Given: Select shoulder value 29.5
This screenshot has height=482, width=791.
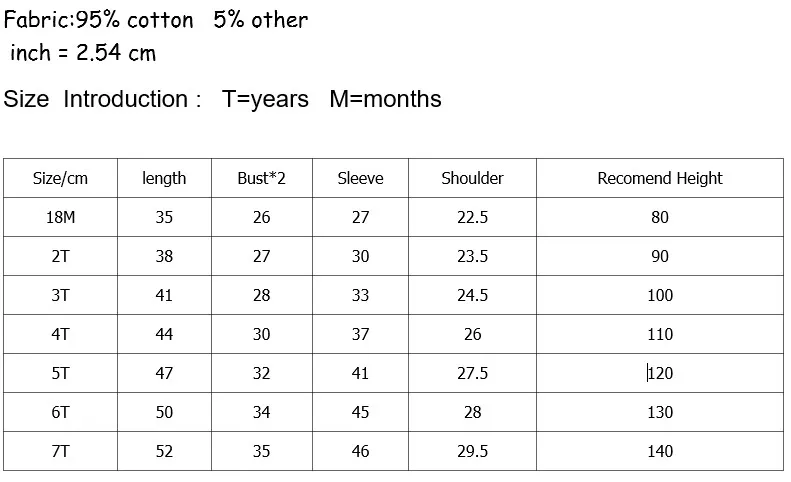Looking at the screenshot, I should coord(472,451).
